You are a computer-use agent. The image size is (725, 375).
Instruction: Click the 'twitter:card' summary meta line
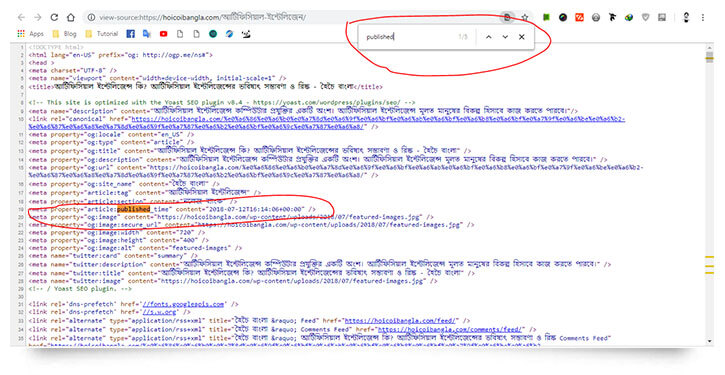(113, 255)
